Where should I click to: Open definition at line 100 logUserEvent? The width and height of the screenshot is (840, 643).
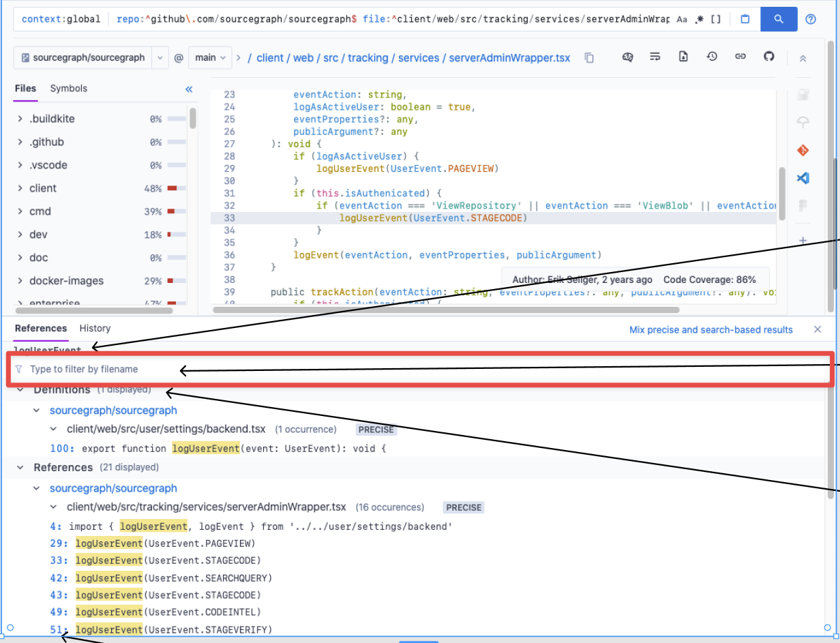pyautogui.click(x=218, y=449)
